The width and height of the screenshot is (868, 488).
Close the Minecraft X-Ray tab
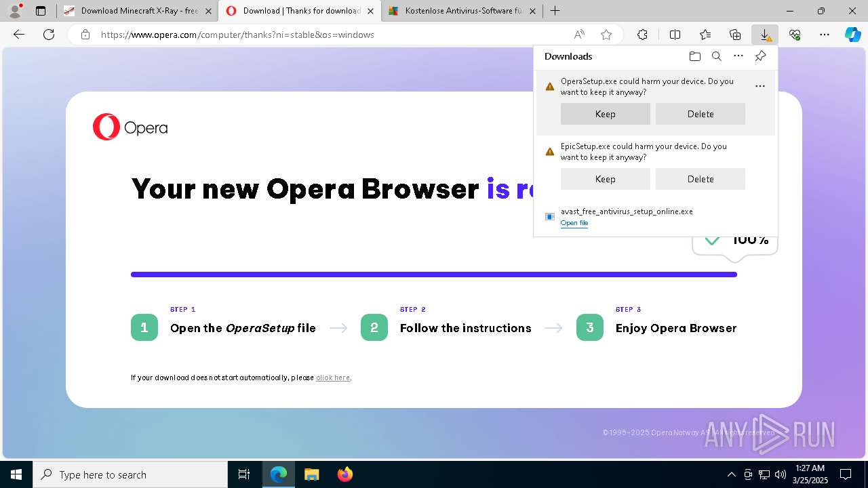tap(208, 11)
